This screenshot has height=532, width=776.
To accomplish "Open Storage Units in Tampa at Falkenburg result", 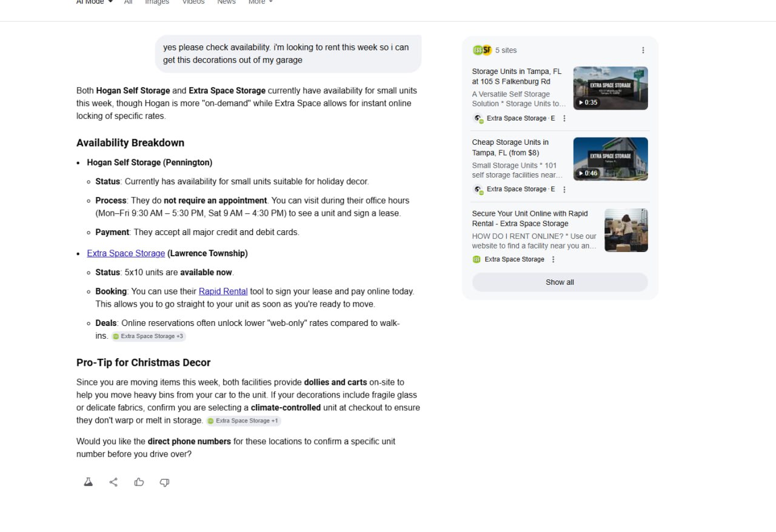I will click(517, 76).
